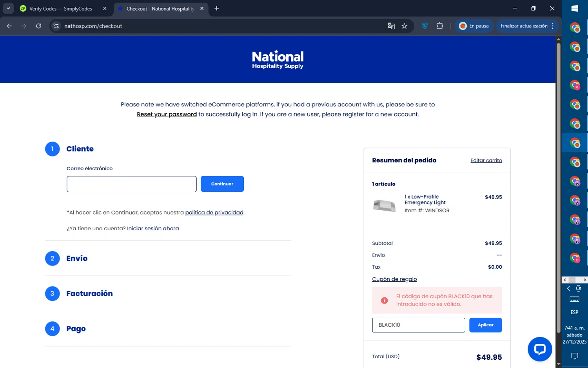Open the En pausa profile button

point(474,26)
